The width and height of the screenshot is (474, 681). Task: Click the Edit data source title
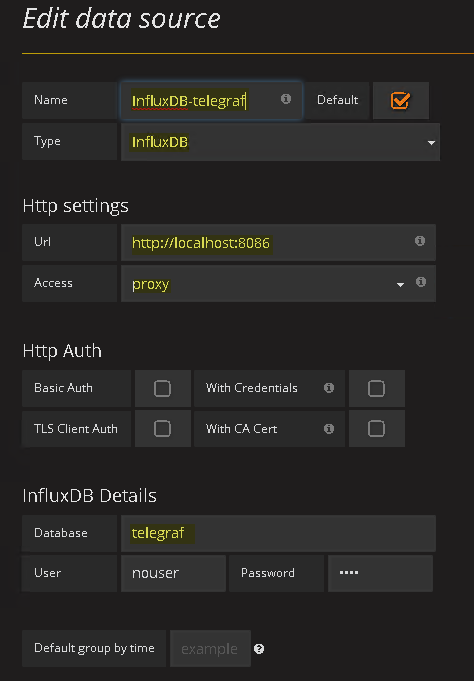pos(122,19)
